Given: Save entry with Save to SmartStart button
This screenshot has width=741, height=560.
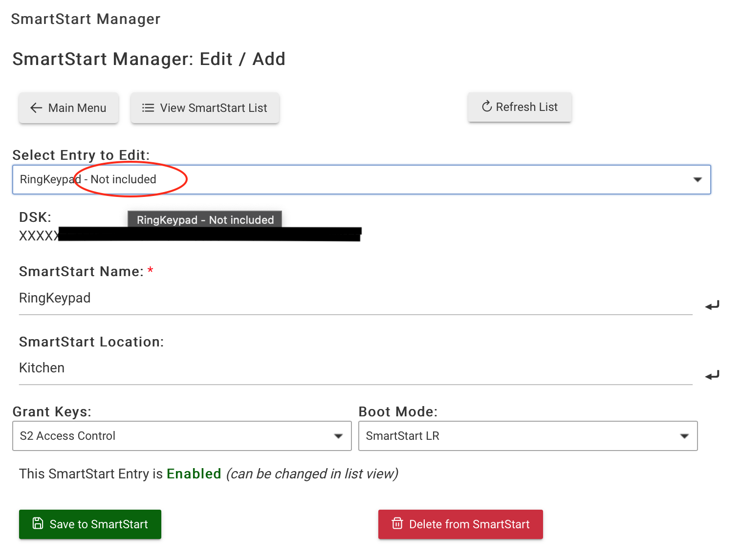Looking at the screenshot, I should [x=90, y=524].
